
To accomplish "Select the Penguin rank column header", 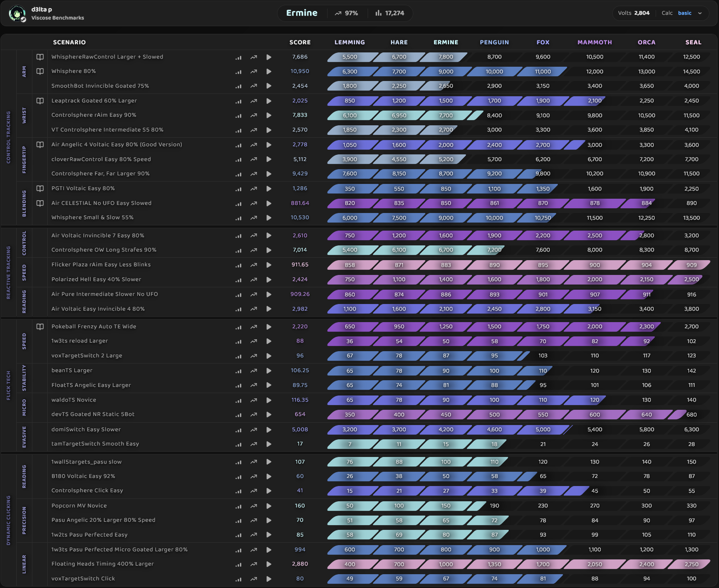I will click(494, 42).
